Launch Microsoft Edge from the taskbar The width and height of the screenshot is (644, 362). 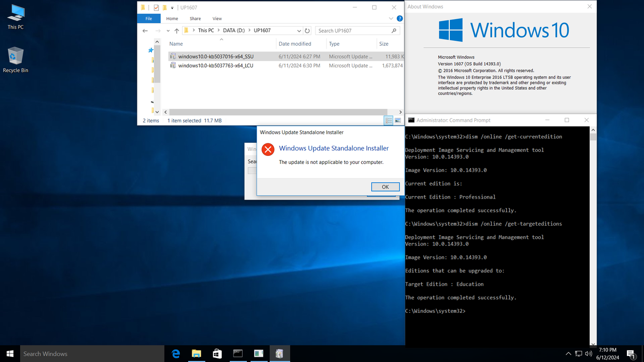[176, 354]
